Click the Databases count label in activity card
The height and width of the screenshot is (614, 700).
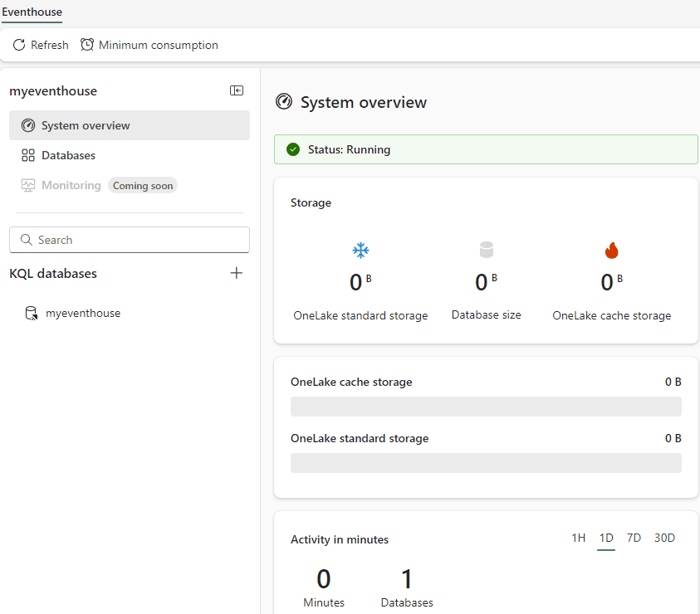(407, 602)
